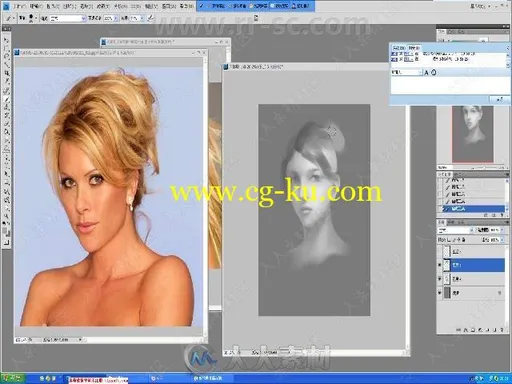Open the Edit menu
The image size is (512, 384).
[36, 6]
